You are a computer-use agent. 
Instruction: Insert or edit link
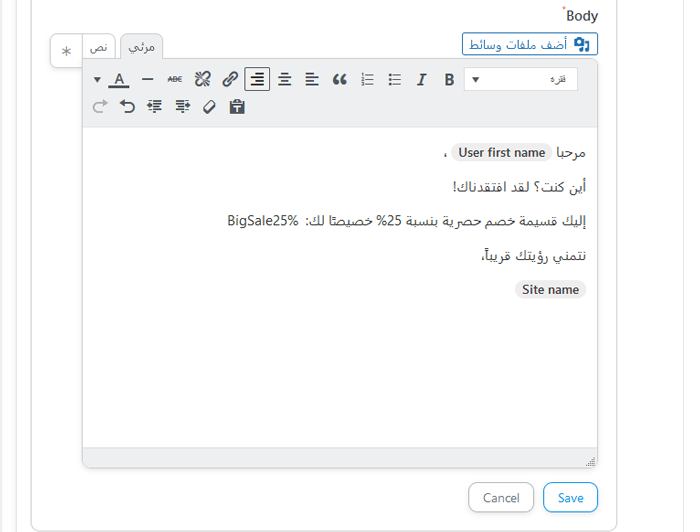pos(230,79)
